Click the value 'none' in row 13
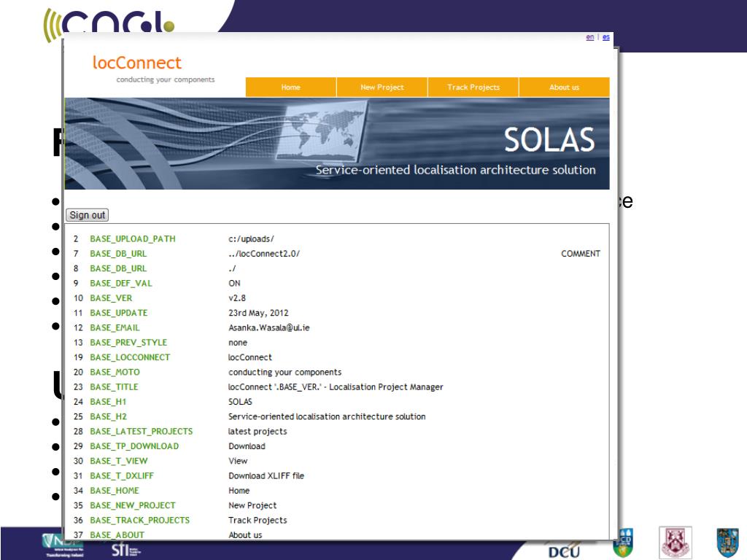The image size is (747, 560). pyautogui.click(x=238, y=343)
